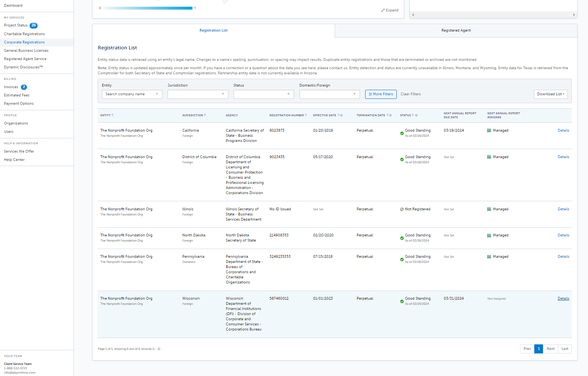This screenshot has width=588, height=376.
Task: Open Estimated Fees in sidebar
Action: tap(17, 95)
